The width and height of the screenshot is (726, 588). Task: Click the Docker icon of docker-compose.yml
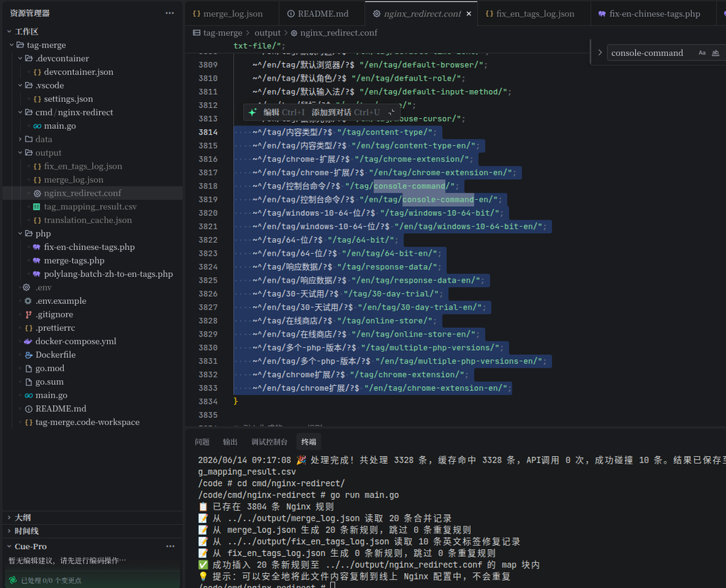(x=28, y=341)
